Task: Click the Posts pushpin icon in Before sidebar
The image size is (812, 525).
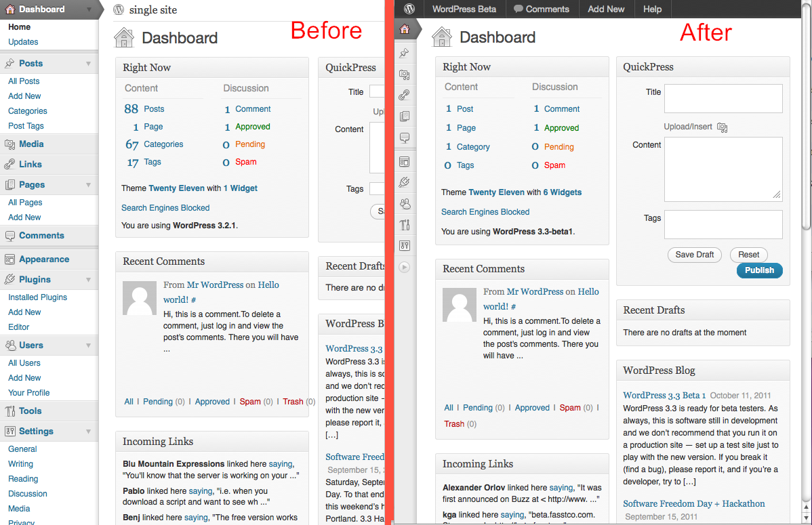Action: click(x=10, y=63)
